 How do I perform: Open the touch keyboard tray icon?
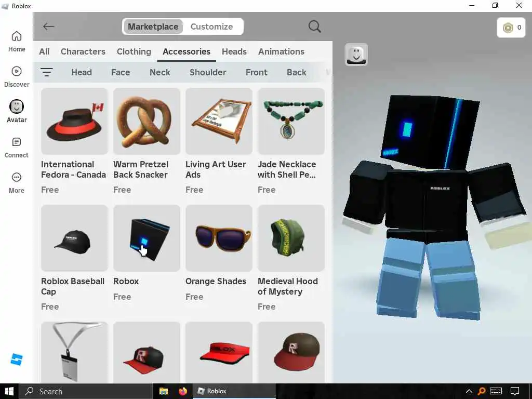[496, 391]
